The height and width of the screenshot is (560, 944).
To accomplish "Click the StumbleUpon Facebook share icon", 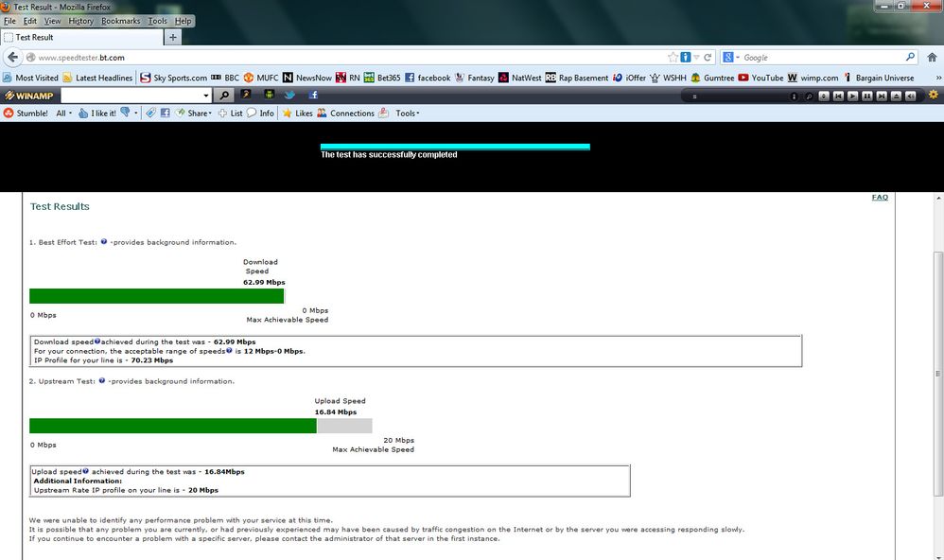I will point(165,113).
